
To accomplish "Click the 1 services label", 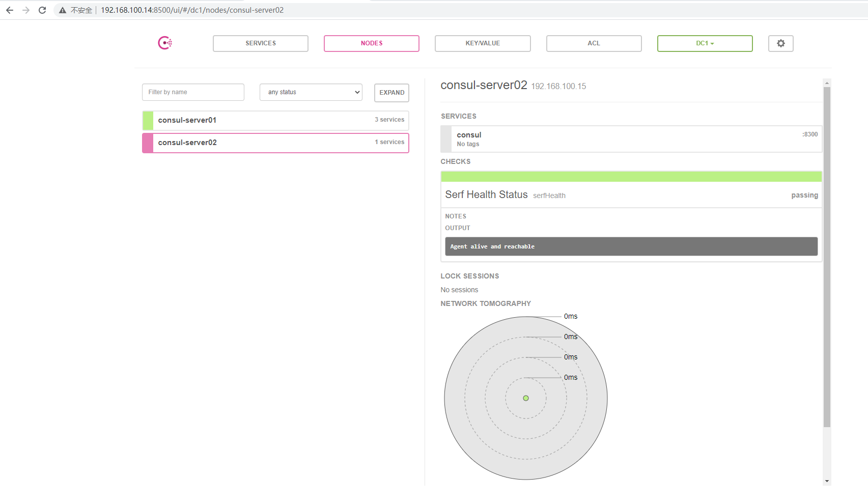I will (389, 142).
